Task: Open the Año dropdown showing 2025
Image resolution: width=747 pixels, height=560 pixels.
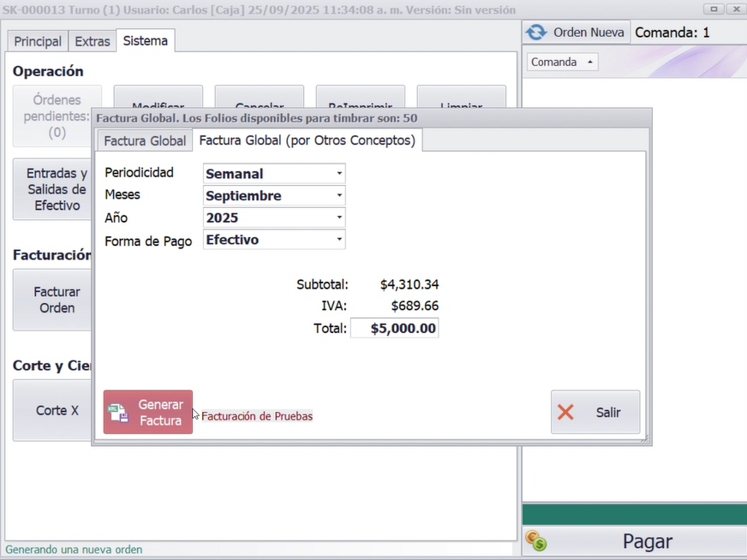Action: (339, 218)
